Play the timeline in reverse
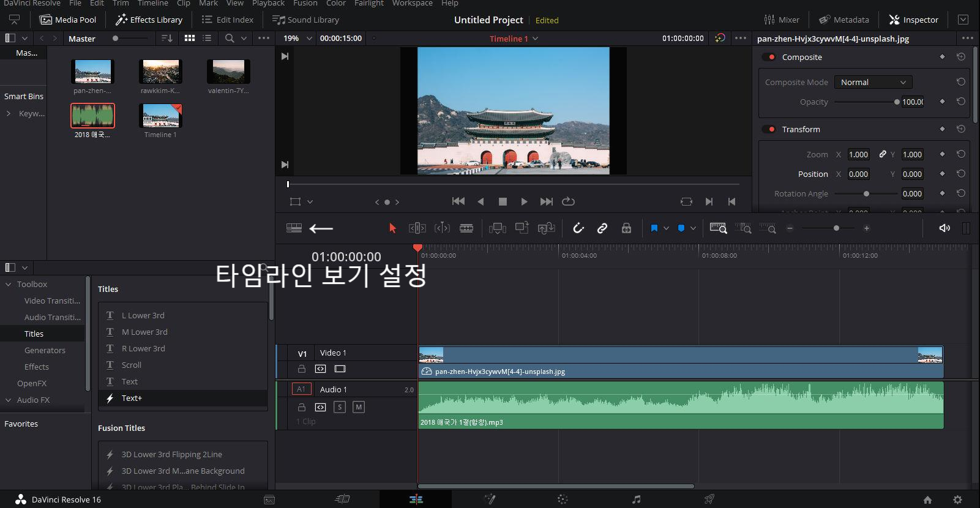The width and height of the screenshot is (980, 508). point(481,201)
